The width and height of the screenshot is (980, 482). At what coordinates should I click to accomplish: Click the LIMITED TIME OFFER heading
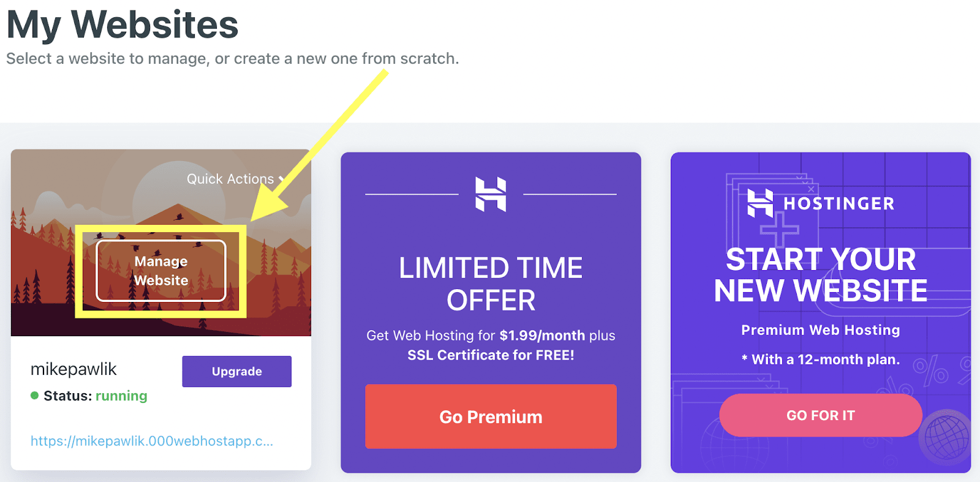491,284
